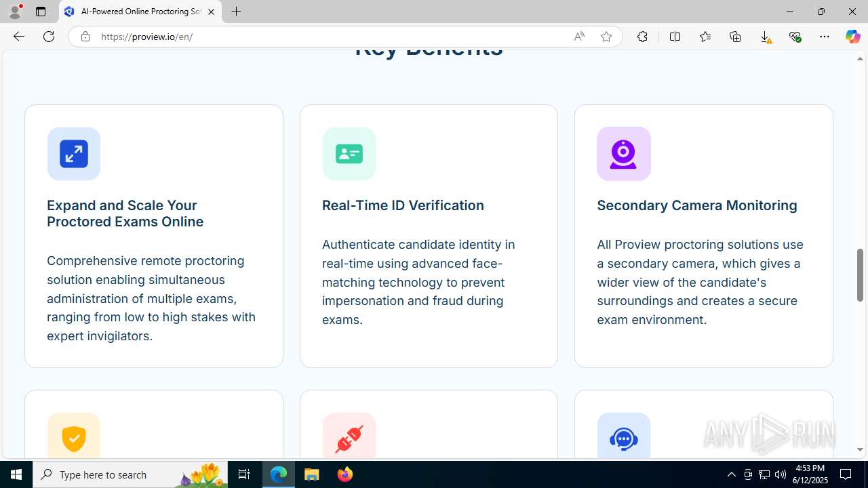Select the AI-Powered Online Proctoring tab
This screenshot has width=868, height=488.
(x=140, y=12)
